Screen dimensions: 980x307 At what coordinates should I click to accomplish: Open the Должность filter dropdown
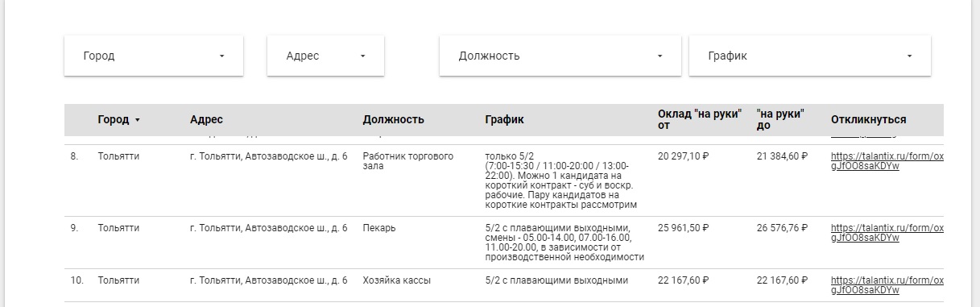tap(561, 56)
